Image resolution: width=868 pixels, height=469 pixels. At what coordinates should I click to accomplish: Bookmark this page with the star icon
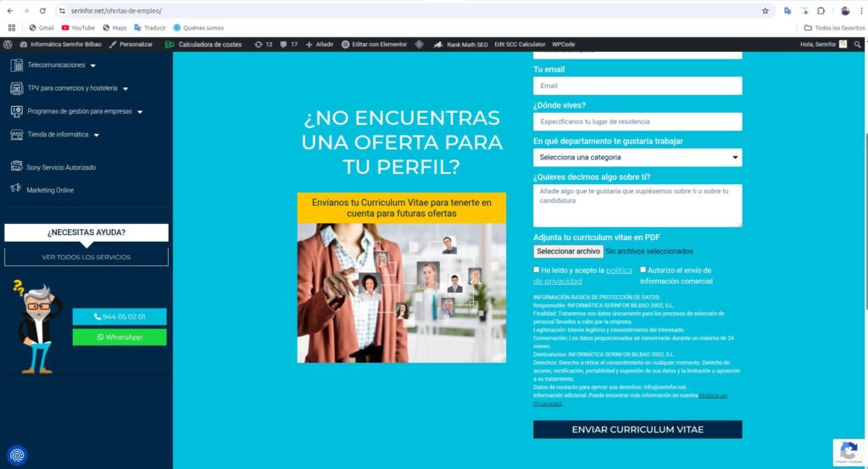[x=765, y=10]
